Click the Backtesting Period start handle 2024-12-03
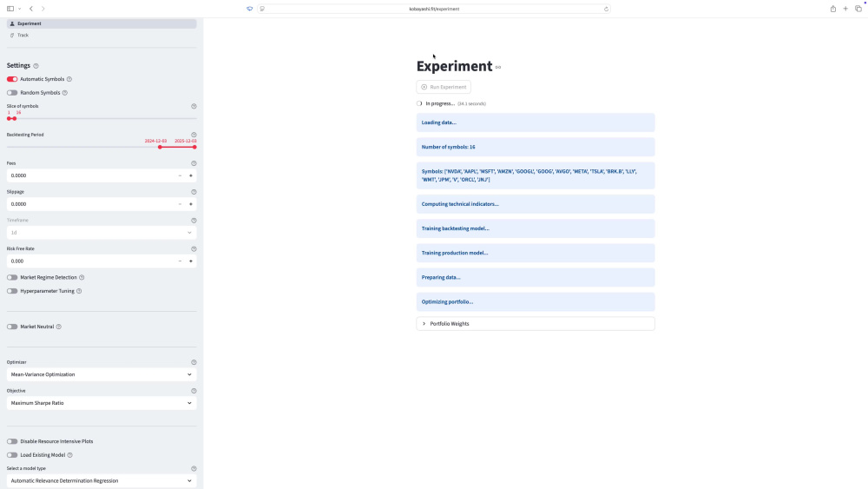The width and height of the screenshot is (868, 489). [x=160, y=148]
